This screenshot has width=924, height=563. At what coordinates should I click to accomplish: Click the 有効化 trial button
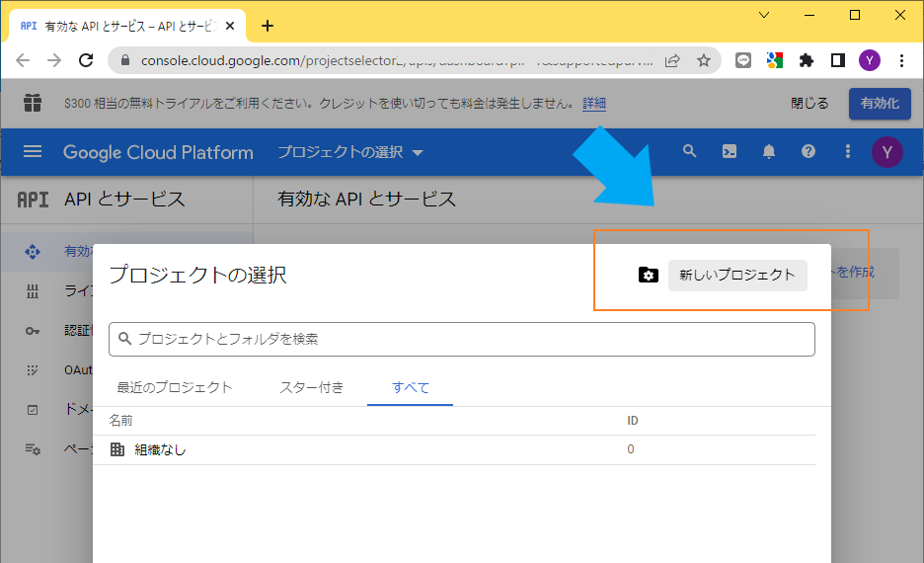point(880,103)
